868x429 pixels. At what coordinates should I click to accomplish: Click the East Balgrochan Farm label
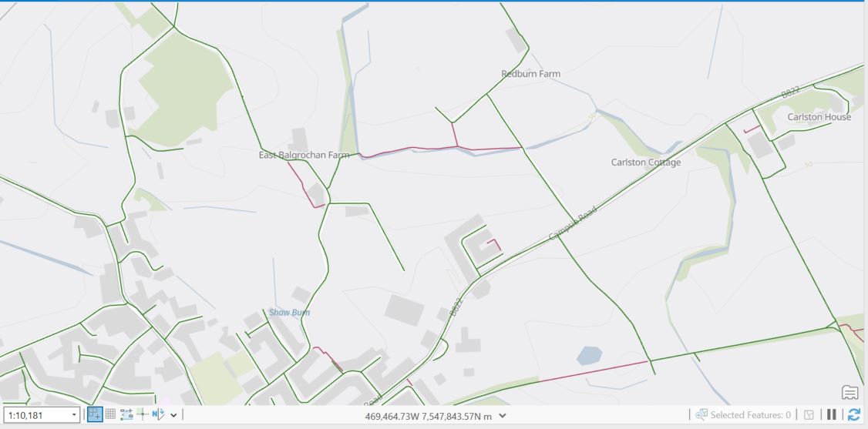tap(304, 155)
